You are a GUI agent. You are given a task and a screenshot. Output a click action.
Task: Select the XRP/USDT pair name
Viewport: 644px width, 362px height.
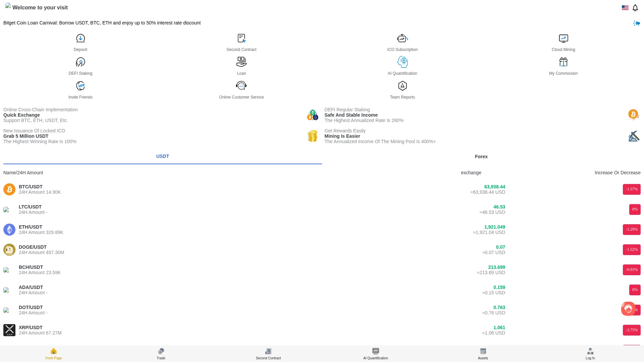click(x=31, y=327)
